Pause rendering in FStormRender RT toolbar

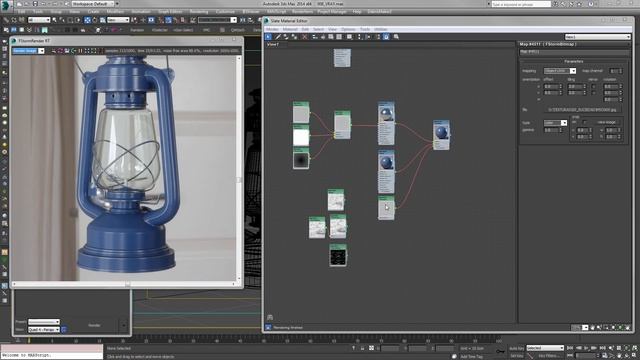pyautogui.click(x=80, y=51)
